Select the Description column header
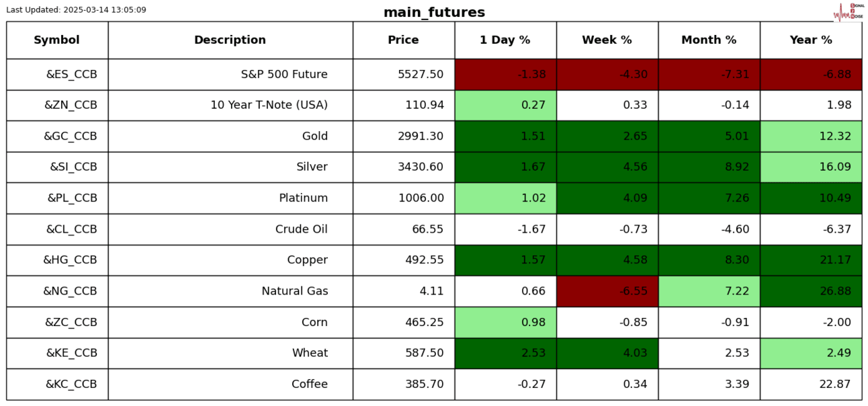868x406 pixels. click(x=230, y=40)
